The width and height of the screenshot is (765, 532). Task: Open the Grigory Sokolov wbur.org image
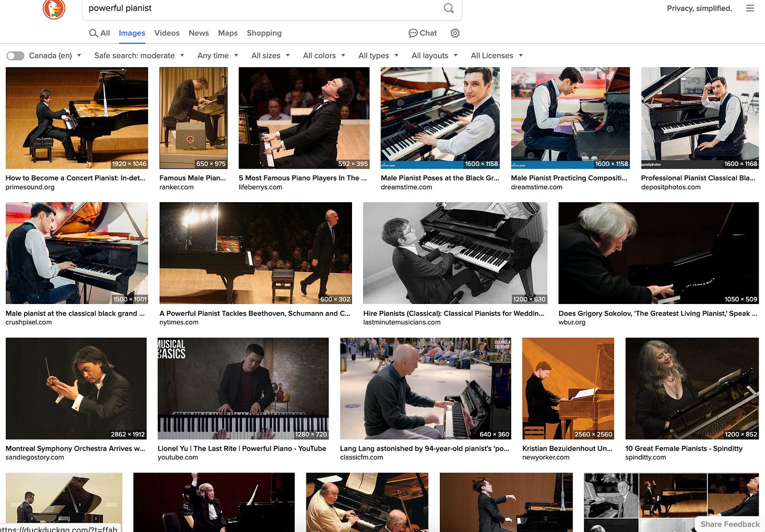click(x=659, y=253)
